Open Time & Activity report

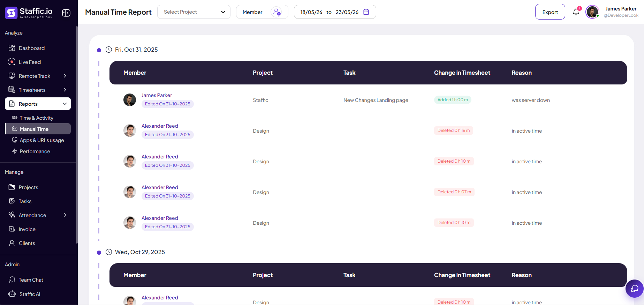(x=37, y=118)
